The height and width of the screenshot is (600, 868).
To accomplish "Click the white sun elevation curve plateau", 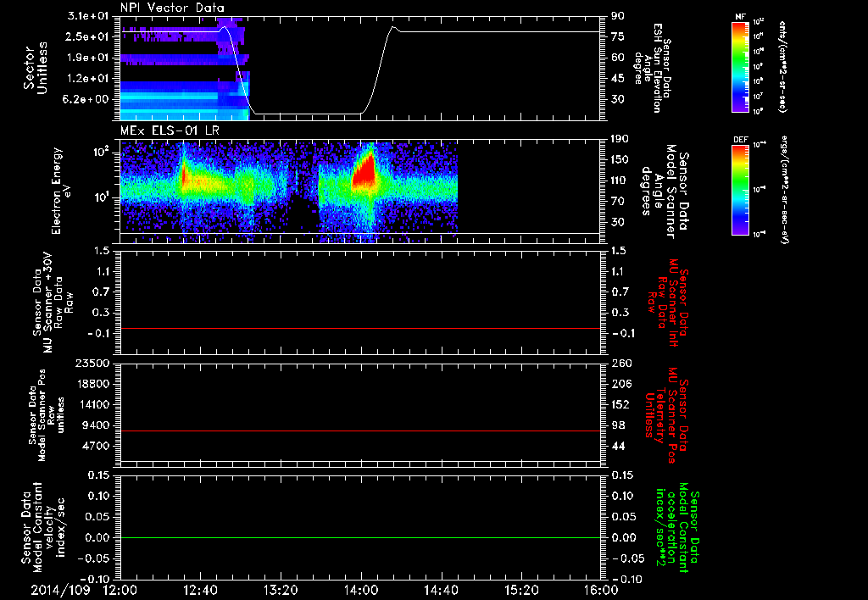I will pos(498,31).
